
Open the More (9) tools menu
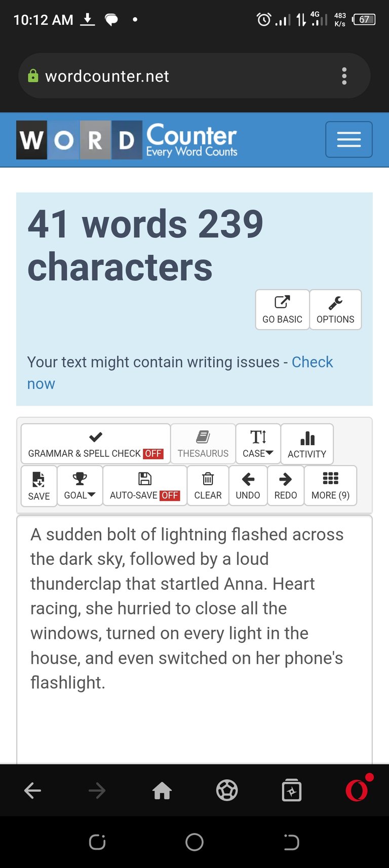(x=330, y=486)
